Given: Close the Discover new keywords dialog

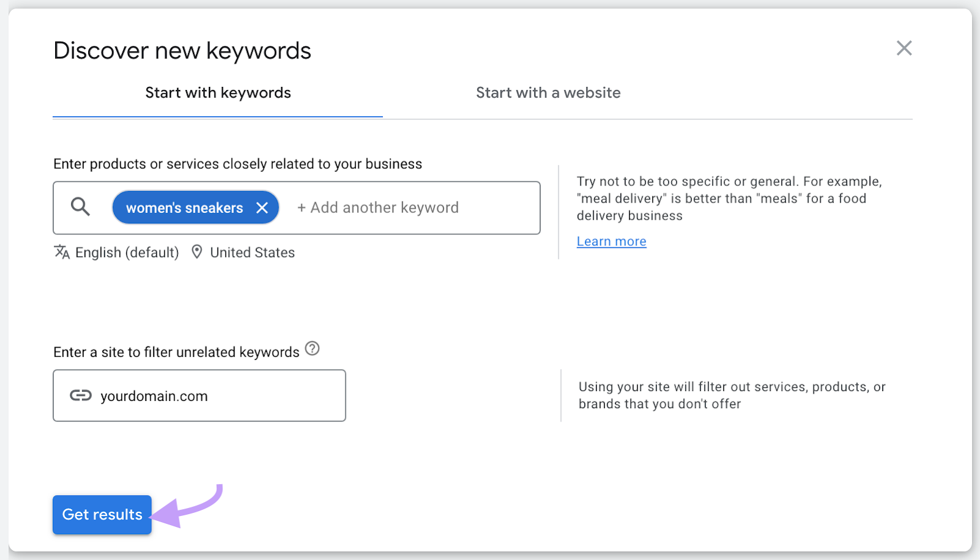Looking at the screenshot, I should [x=904, y=48].
